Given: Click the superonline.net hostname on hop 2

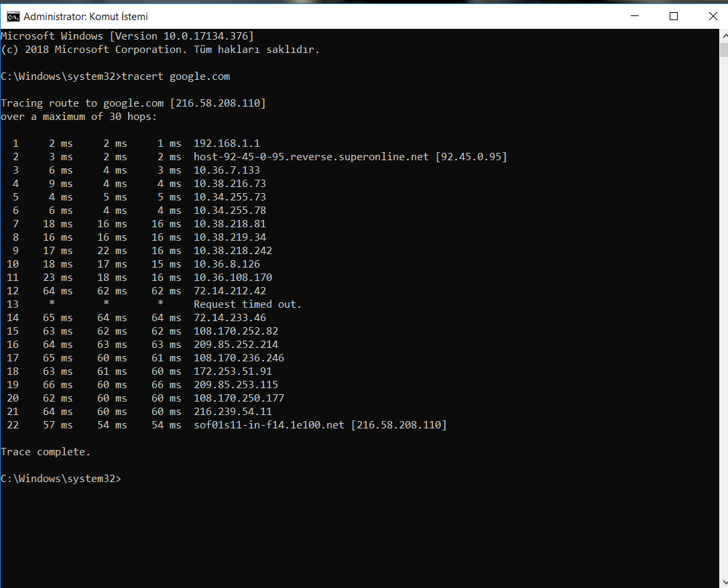Looking at the screenshot, I should click(311, 157).
